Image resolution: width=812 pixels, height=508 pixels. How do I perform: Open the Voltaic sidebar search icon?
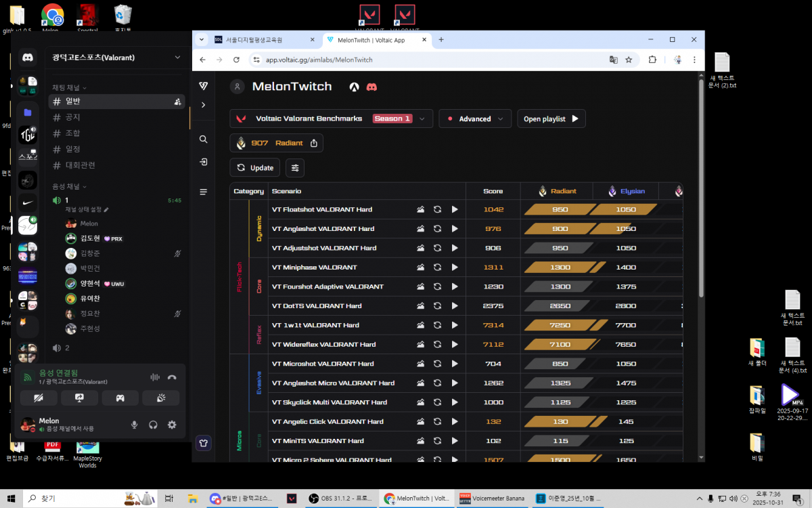(203, 139)
